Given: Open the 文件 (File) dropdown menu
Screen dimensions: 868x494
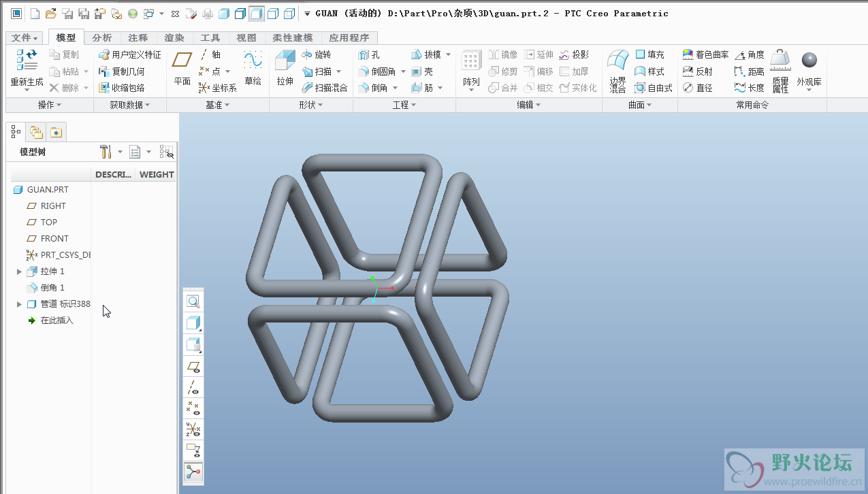Looking at the screenshot, I should 25,38.
